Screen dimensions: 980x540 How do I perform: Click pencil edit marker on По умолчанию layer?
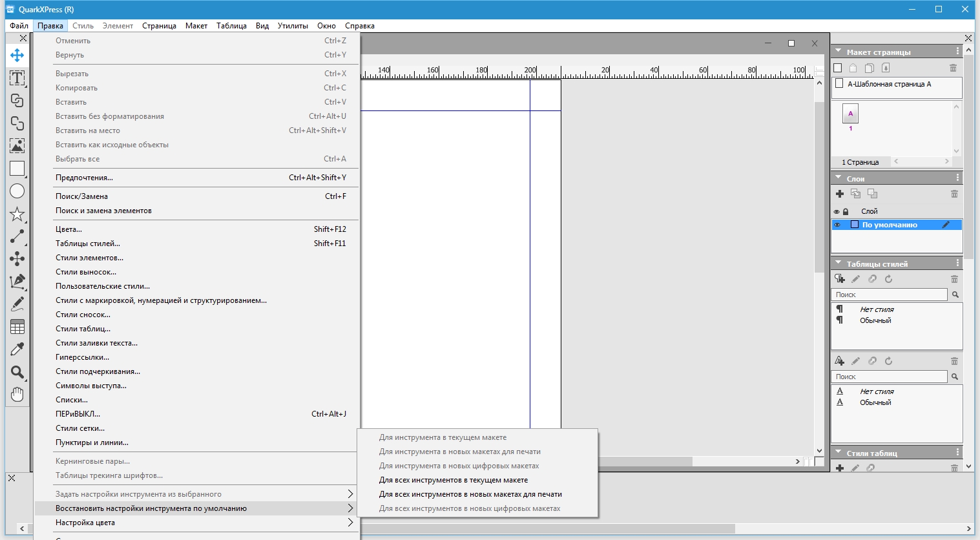pos(946,225)
